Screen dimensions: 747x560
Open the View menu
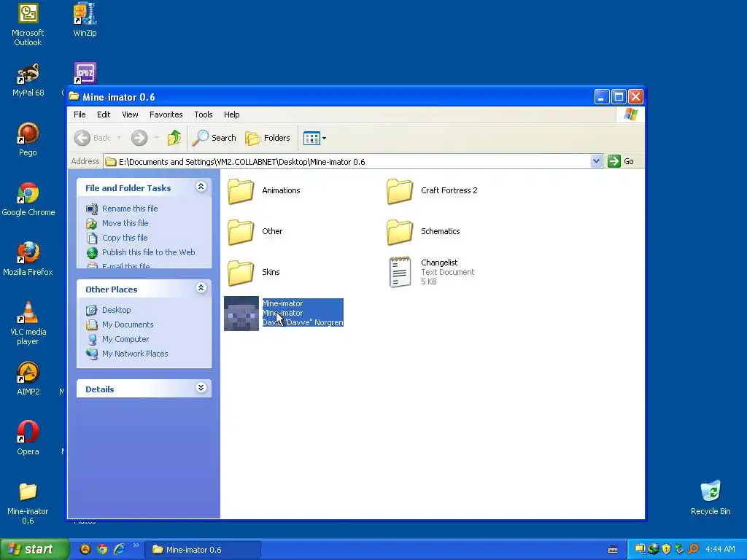(130, 114)
